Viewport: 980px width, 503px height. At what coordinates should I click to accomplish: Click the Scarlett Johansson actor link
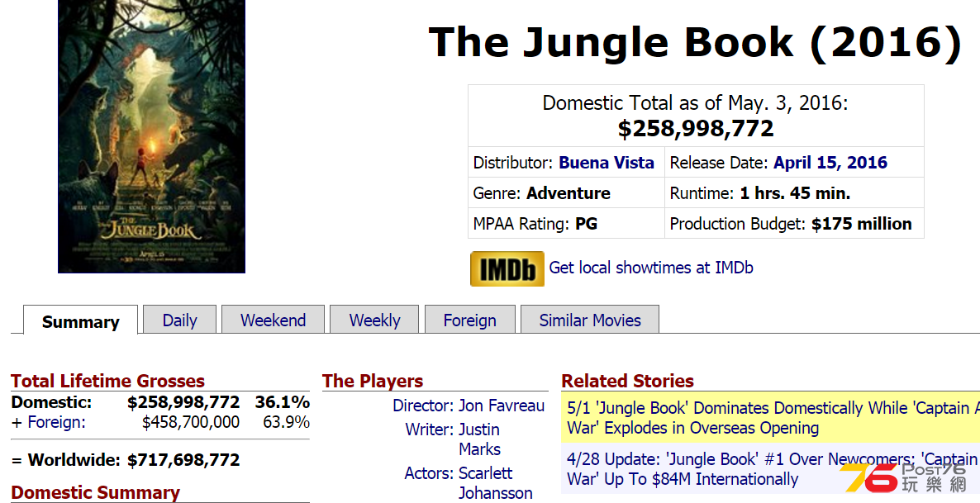coord(496,483)
